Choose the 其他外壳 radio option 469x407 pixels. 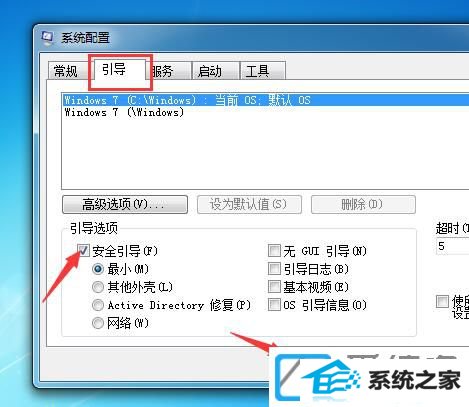pos(98,287)
